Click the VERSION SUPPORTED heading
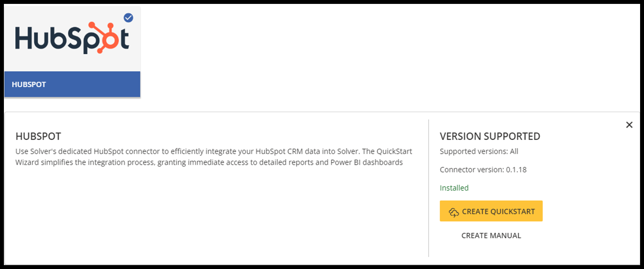This screenshot has height=269, width=644. (490, 136)
